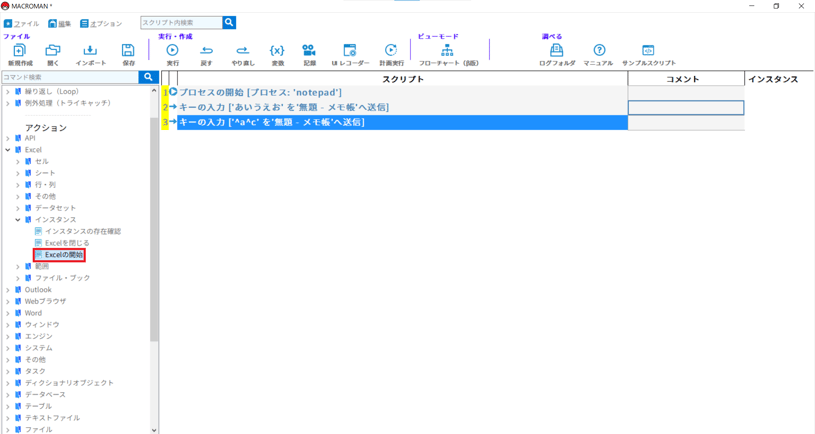
Task: Click the play icon on script row 1
Action: tap(174, 92)
